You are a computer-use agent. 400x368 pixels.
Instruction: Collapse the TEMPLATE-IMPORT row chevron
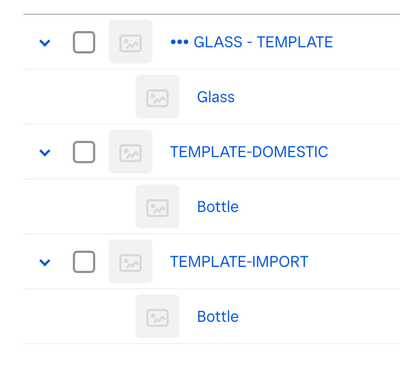point(45,262)
